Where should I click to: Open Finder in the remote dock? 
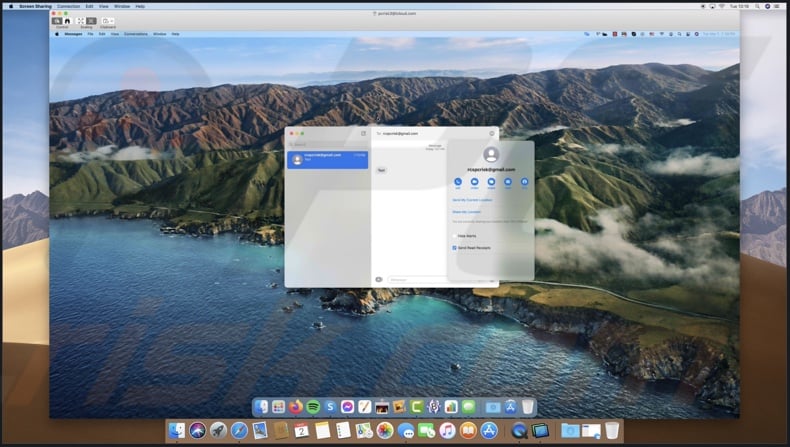[261, 406]
